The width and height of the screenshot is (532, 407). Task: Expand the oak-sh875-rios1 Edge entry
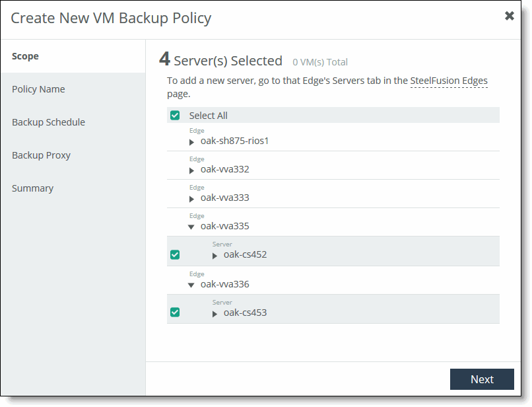point(191,141)
